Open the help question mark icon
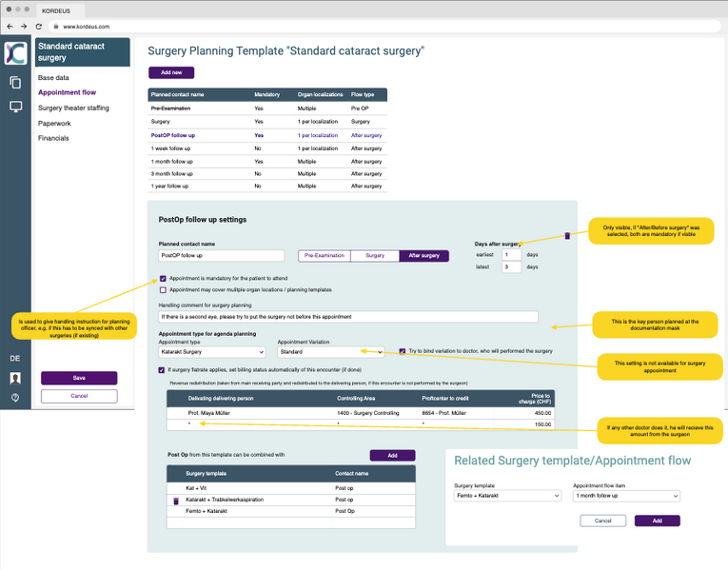This screenshot has height=570, width=728. pos(15,398)
